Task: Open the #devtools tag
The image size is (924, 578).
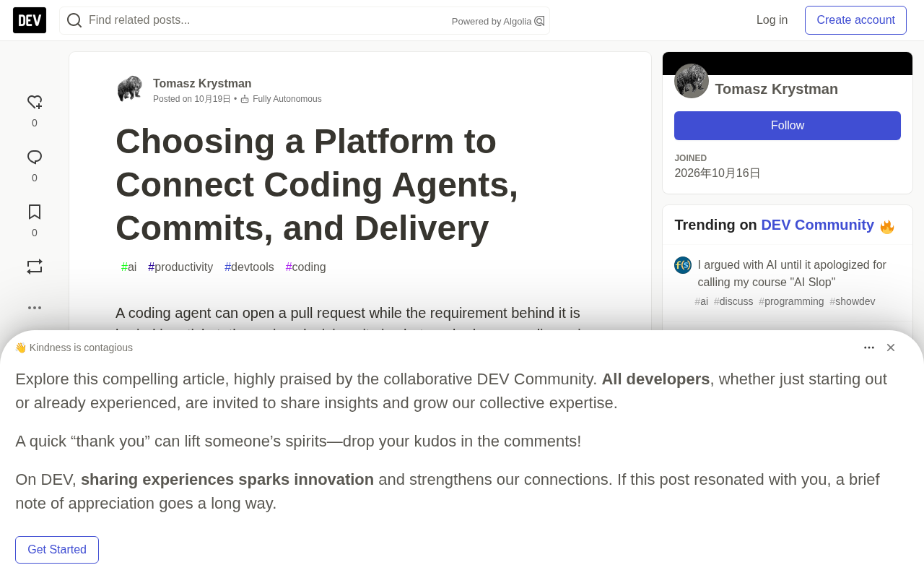Action: point(249,267)
